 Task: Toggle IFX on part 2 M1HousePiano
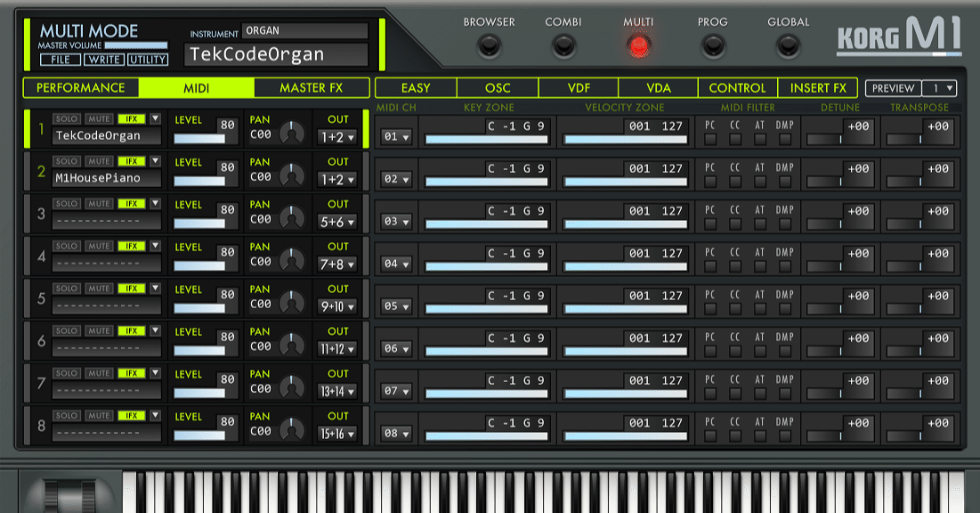(131, 161)
